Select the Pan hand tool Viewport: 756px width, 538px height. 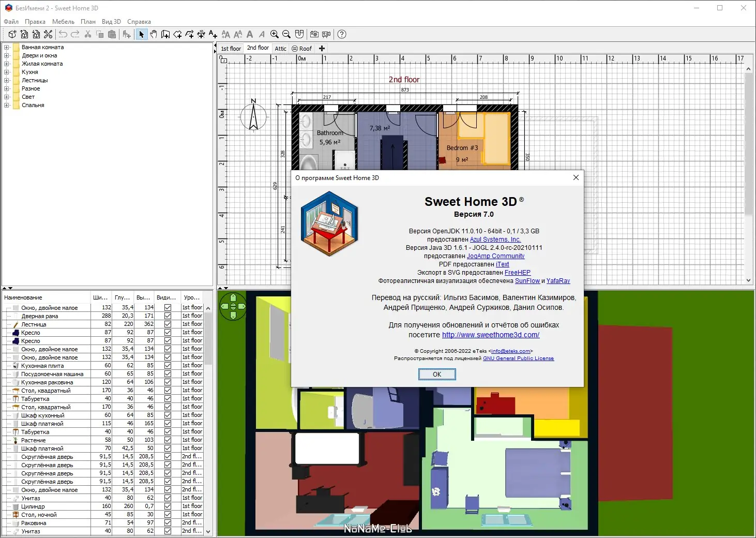tap(154, 34)
